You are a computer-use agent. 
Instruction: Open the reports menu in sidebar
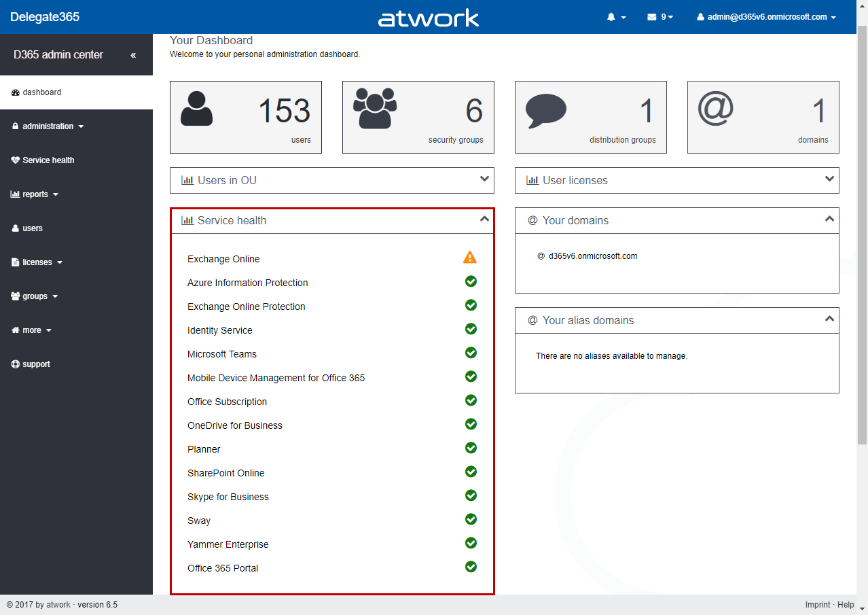coord(35,194)
